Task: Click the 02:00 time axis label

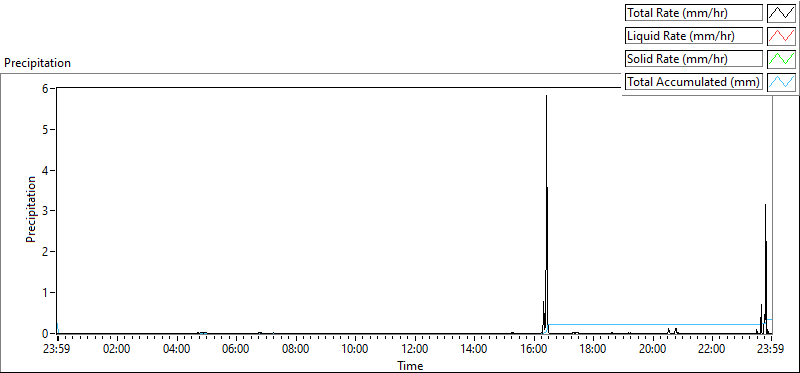Action: coord(117,350)
